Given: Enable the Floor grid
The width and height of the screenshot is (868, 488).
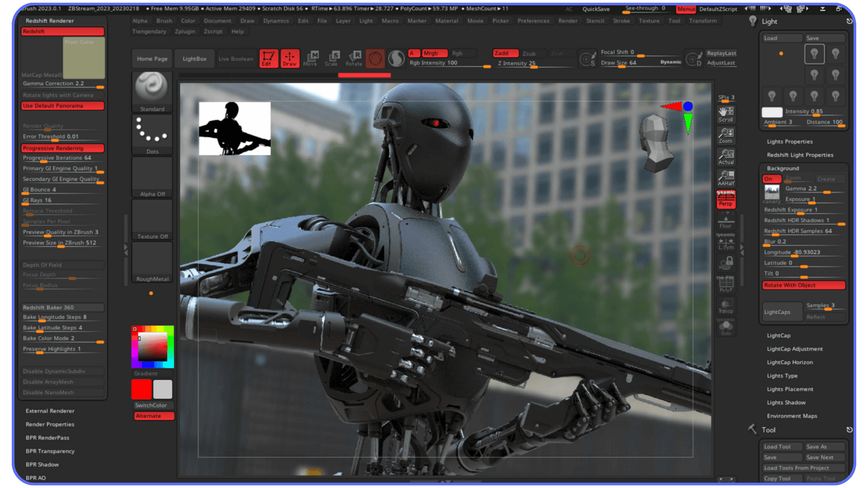Looking at the screenshot, I should pyautogui.click(x=726, y=222).
